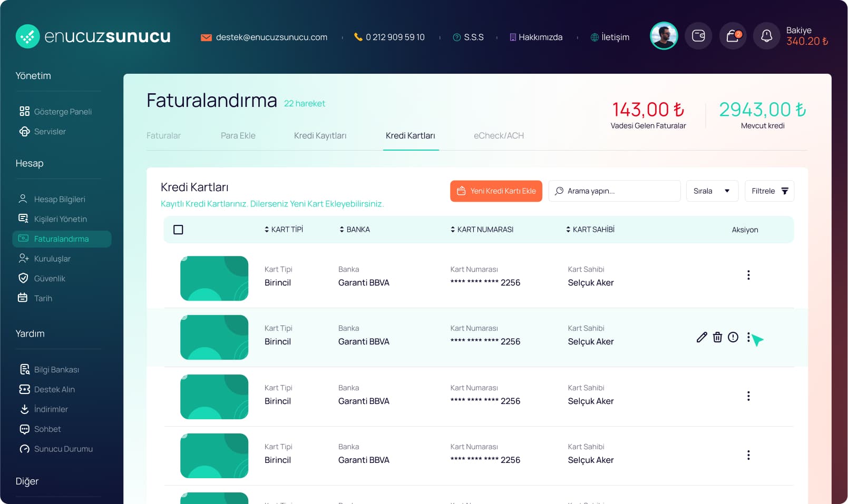Click the fourth card thumbnail

click(214, 456)
